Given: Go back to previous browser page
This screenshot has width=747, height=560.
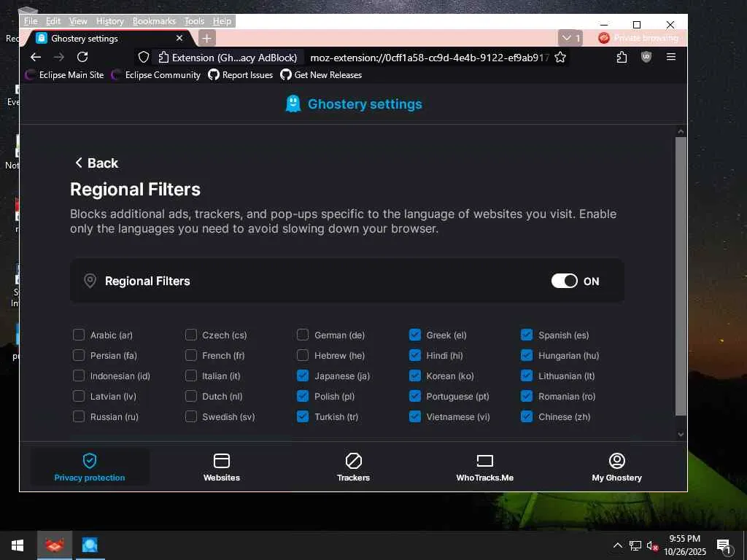Looking at the screenshot, I should [36, 57].
